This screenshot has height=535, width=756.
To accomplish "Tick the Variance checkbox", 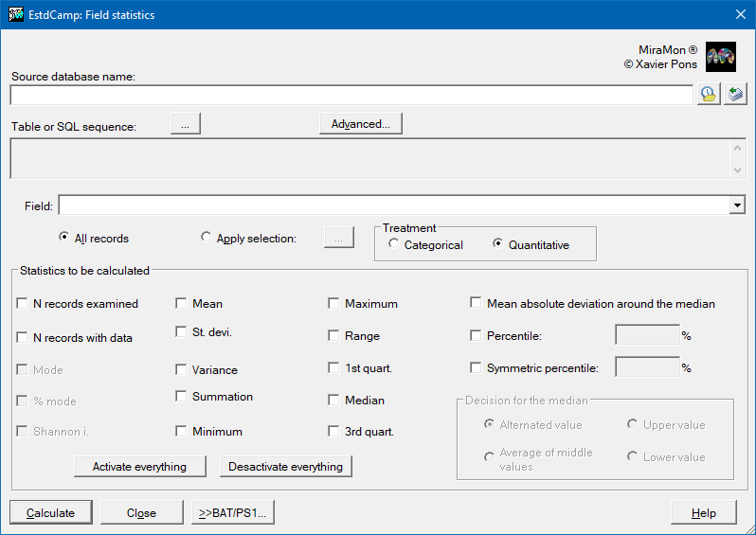I will pyautogui.click(x=182, y=369).
